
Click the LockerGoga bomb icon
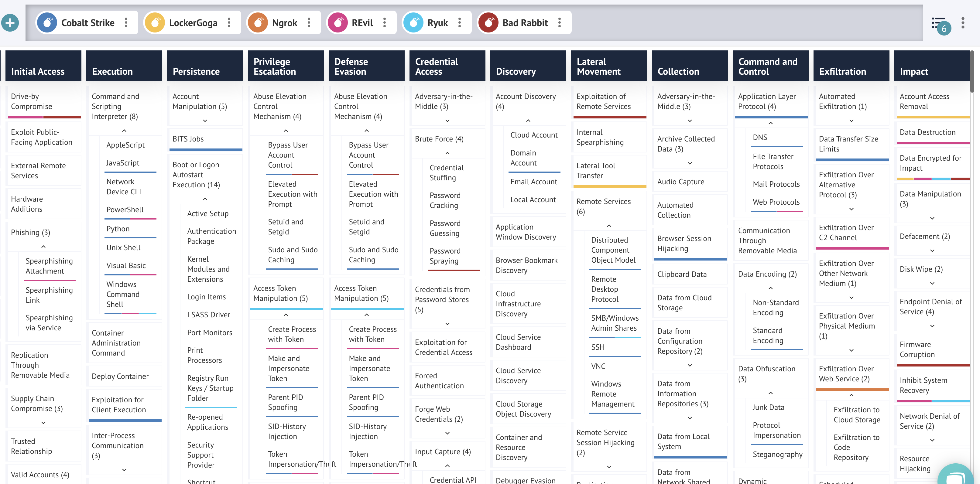(x=155, y=23)
